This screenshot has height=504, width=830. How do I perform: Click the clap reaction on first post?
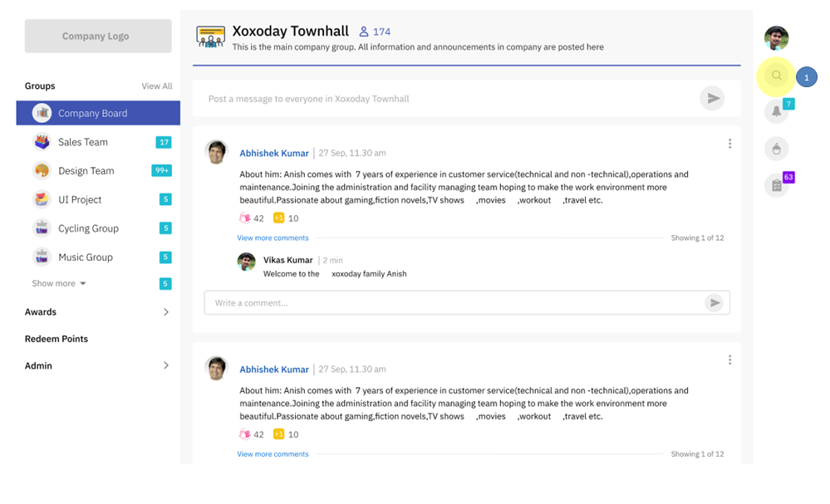pos(244,218)
